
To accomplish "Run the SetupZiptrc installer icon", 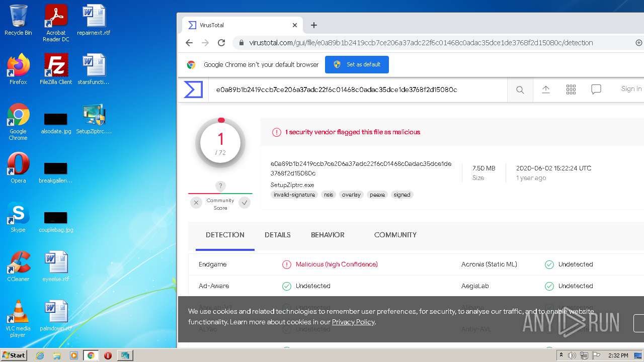I will tap(94, 119).
